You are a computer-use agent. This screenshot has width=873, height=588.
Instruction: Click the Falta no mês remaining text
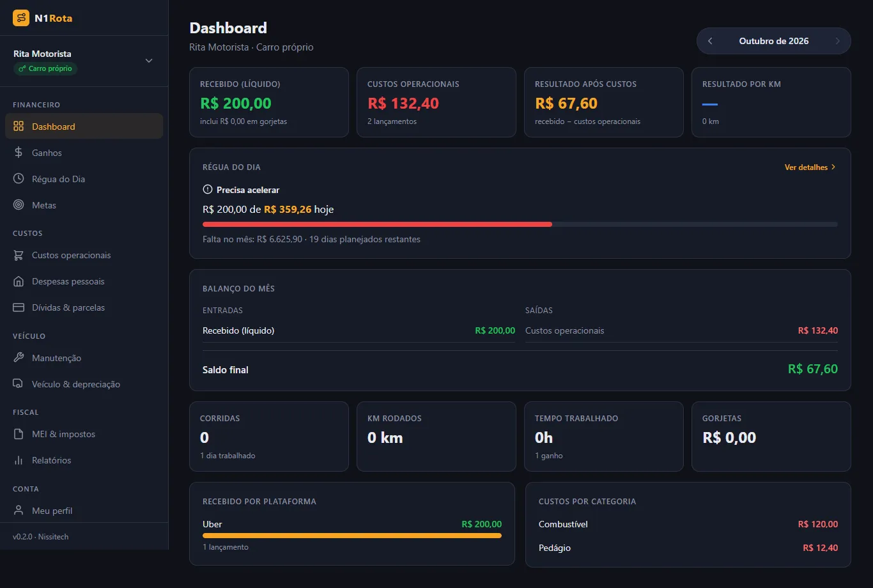311,239
